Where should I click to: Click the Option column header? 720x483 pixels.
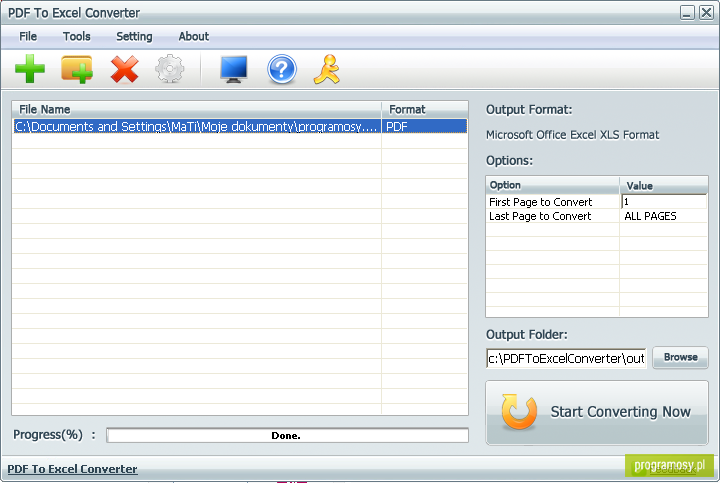[x=552, y=185]
